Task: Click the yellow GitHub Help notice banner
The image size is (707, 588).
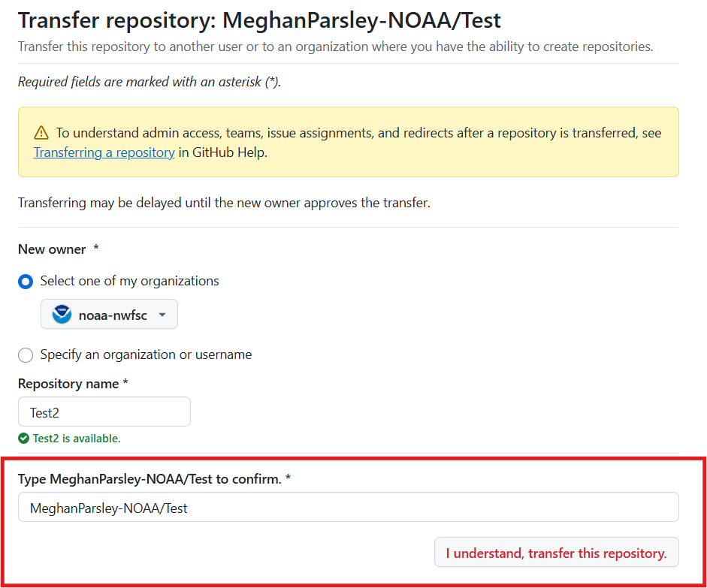Action: (x=349, y=142)
